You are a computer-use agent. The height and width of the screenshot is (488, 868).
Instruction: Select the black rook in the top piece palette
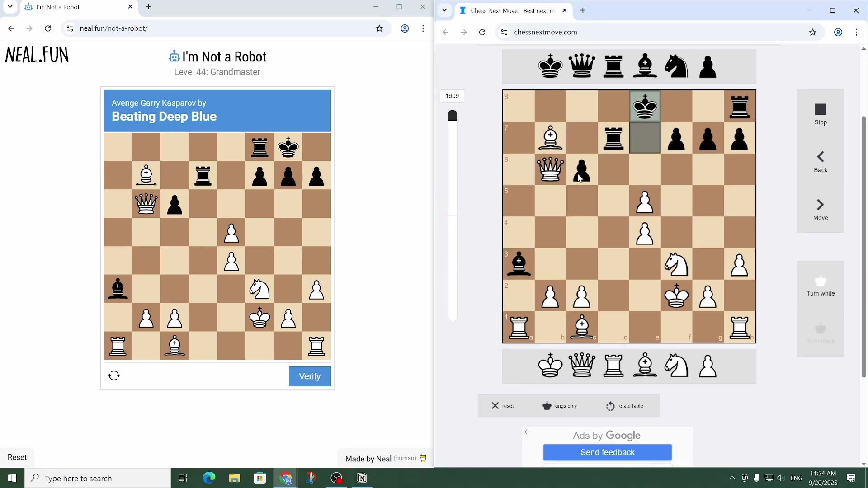coord(613,66)
